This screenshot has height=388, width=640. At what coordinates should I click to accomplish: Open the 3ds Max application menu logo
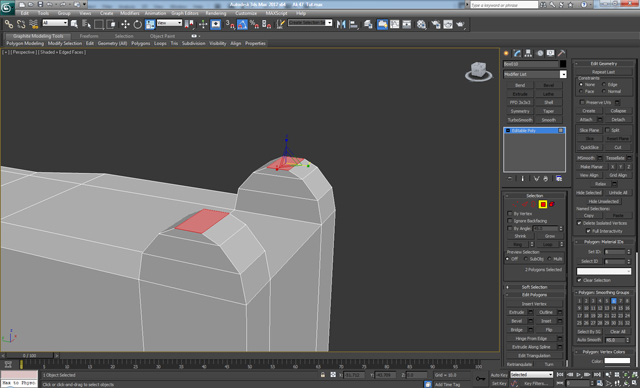point(7,7)
